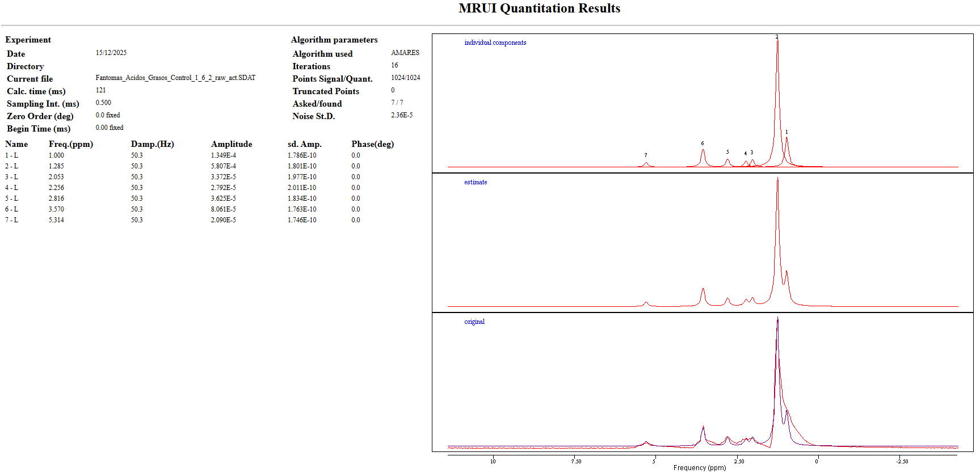Viewport: 980px width, 473px height.
Task: Select peak label 5 in components plot
Action: click(x=727, y=152)
